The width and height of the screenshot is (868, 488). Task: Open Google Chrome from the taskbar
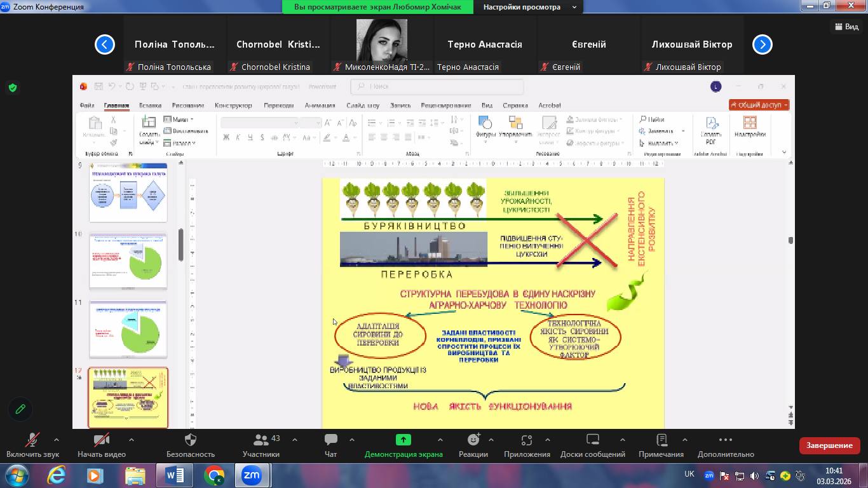coord(214,475)
